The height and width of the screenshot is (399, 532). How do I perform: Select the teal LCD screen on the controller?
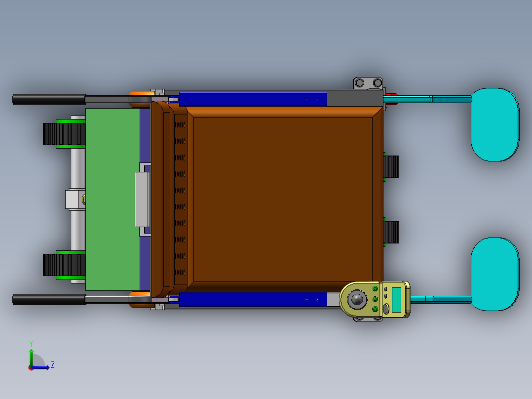[x=396, y=300]
